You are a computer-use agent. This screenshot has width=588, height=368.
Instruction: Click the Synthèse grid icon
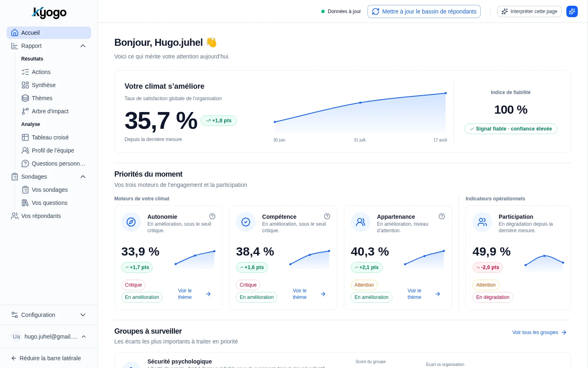click(x=25, y=85)
